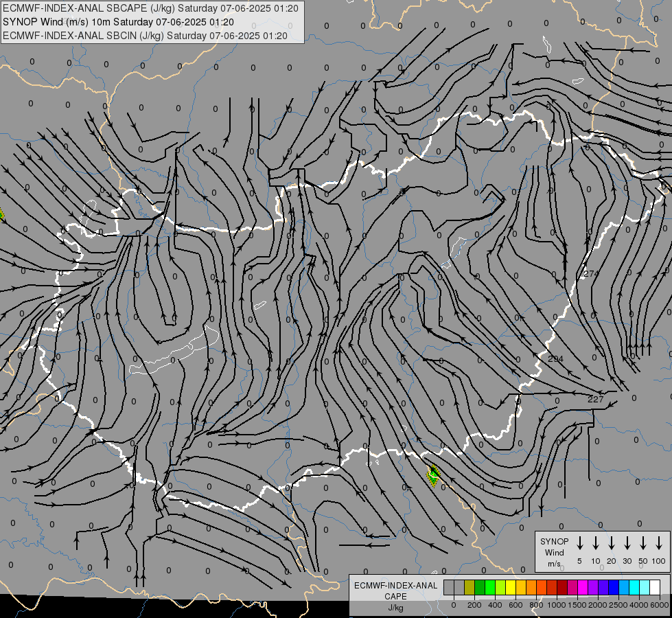Click the 200 tick label on CAPE scale
Image resolution: width=672 pixels, height=618 pixels.
click(x=474, y=605)
